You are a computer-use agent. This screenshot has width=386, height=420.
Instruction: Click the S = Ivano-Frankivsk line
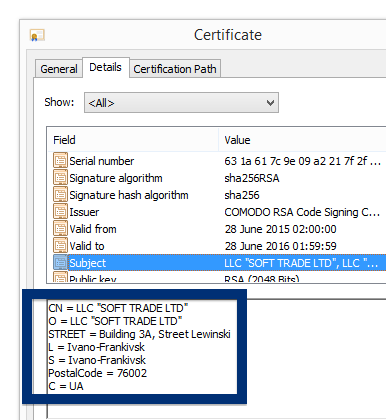(x=97, y=360)
